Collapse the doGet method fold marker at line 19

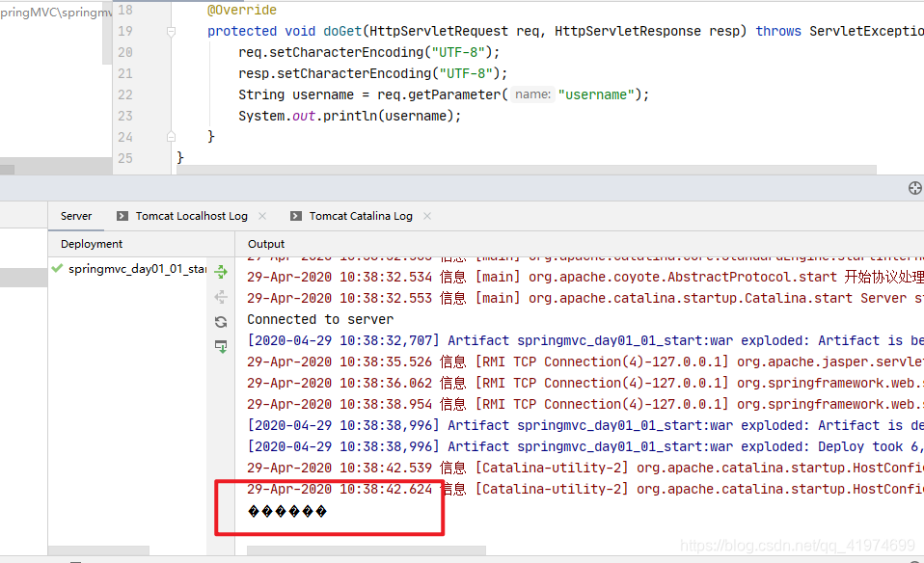pyautogui.click(x=171, y=32)
